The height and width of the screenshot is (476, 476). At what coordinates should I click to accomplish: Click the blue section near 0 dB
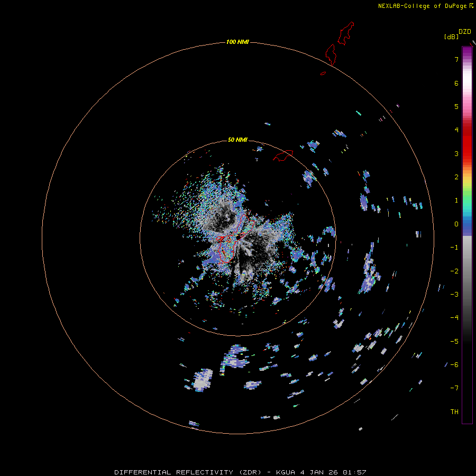(x=467, y=226)
